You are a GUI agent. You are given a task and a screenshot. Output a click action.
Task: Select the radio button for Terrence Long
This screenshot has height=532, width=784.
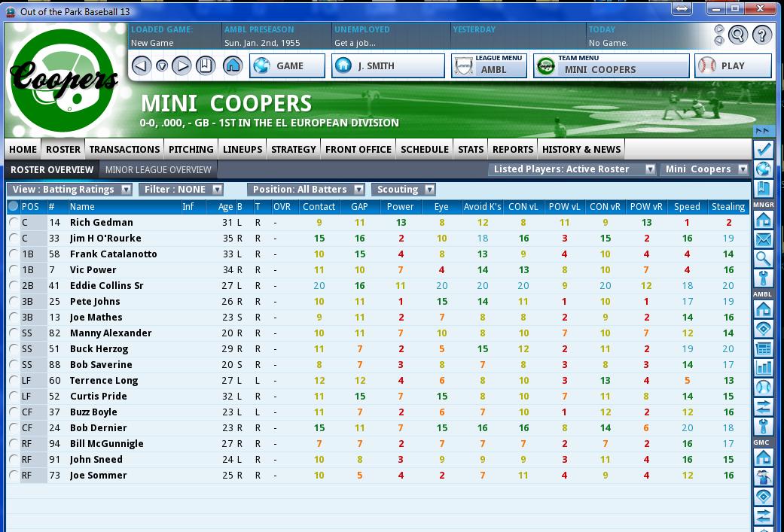tap(14, 381)
